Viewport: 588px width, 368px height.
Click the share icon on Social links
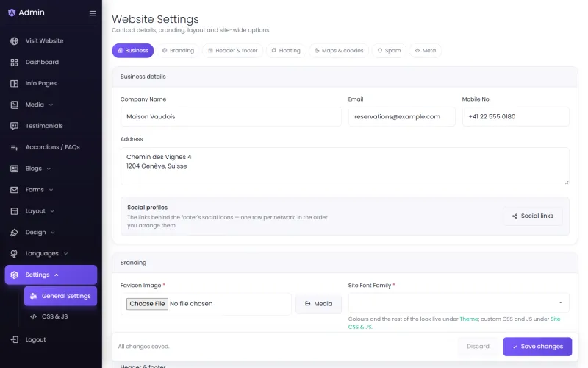[x=515, y=216]
